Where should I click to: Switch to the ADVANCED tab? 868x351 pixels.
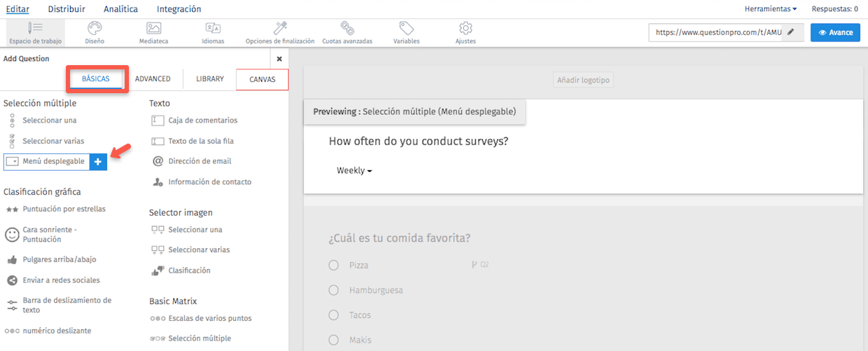153,79
